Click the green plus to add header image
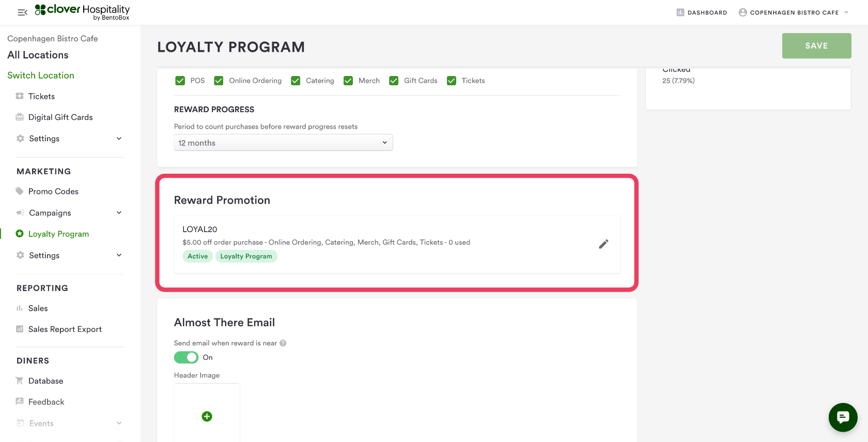Screen dimensions: 868x442 click(207, 416)
